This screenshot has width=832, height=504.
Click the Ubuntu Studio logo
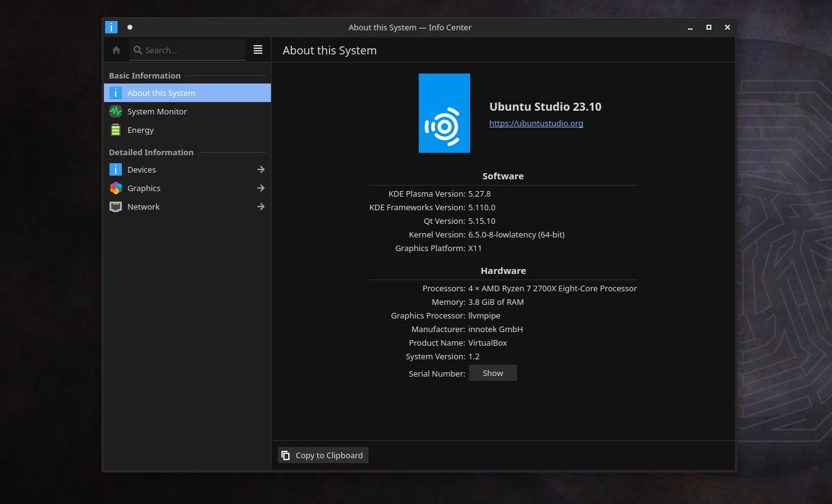coord(444,113)
